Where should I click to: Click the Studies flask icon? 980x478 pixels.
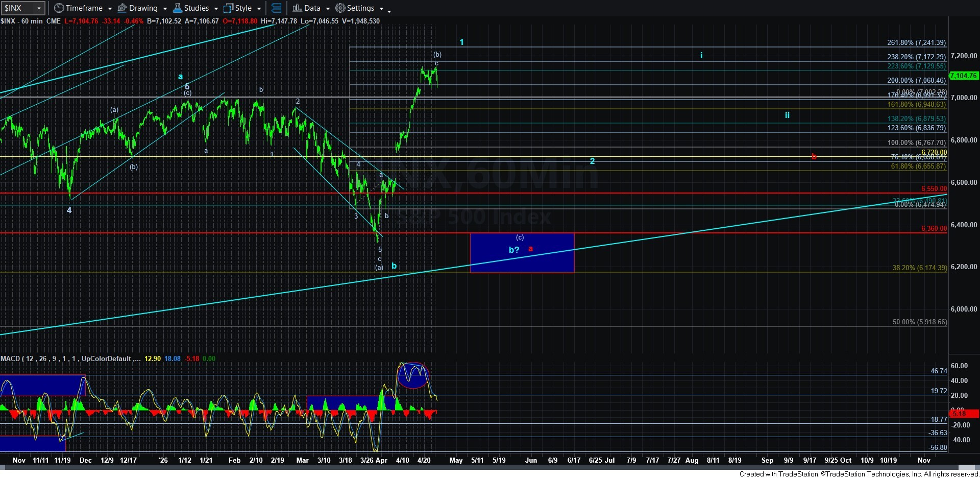[x=177, y=8]
